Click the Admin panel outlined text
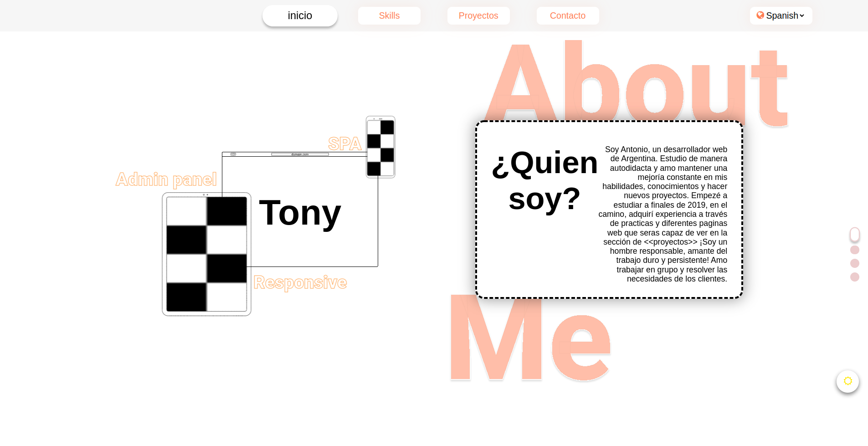Image resolution: width=868 pixels, height=446 pixels. click(x=166, y=179)
